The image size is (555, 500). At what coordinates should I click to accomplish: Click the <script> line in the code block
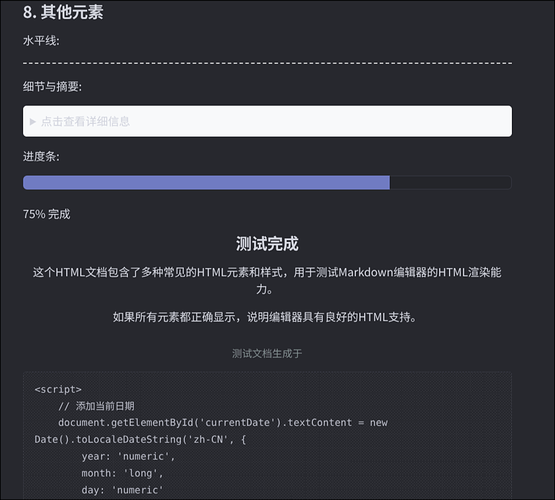pos(58,389)
